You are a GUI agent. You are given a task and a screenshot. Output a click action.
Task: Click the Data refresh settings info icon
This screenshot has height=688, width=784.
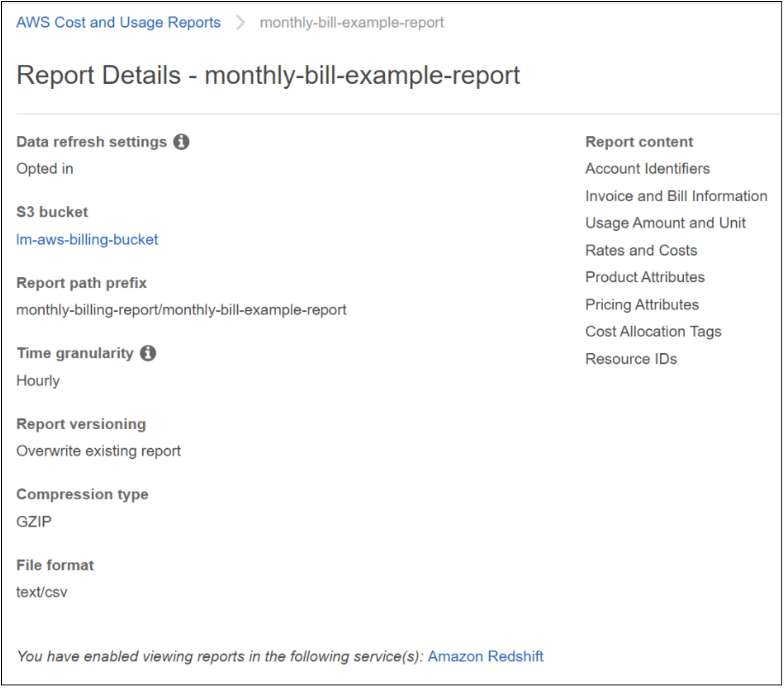tap(182, 142)
